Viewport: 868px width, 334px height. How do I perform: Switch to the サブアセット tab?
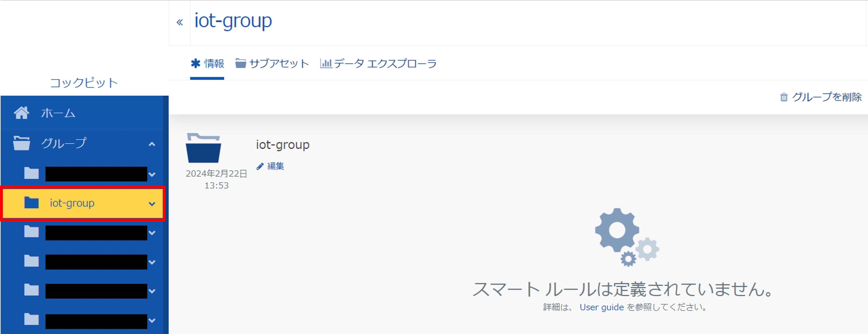[272, 63]
